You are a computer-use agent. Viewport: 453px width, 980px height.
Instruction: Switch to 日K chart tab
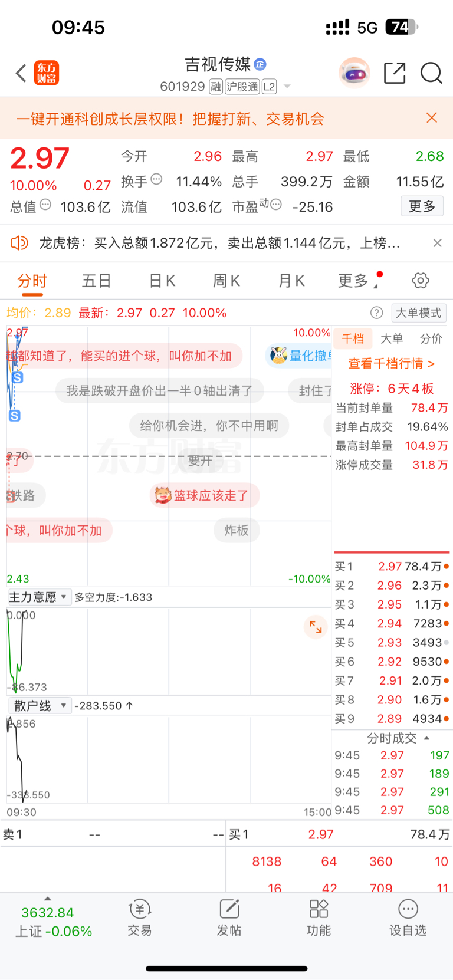point(162,281)
